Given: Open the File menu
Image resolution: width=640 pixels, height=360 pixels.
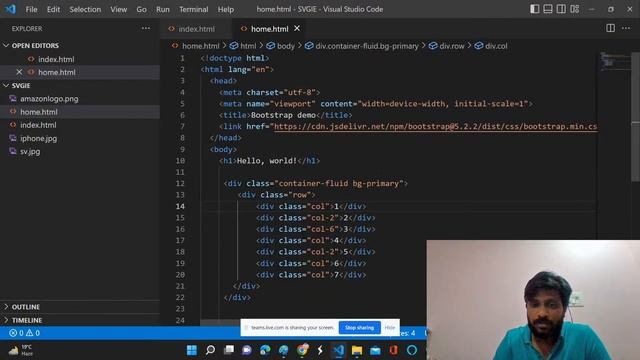Looking at the screenshot, I should [x=31, y=9].
